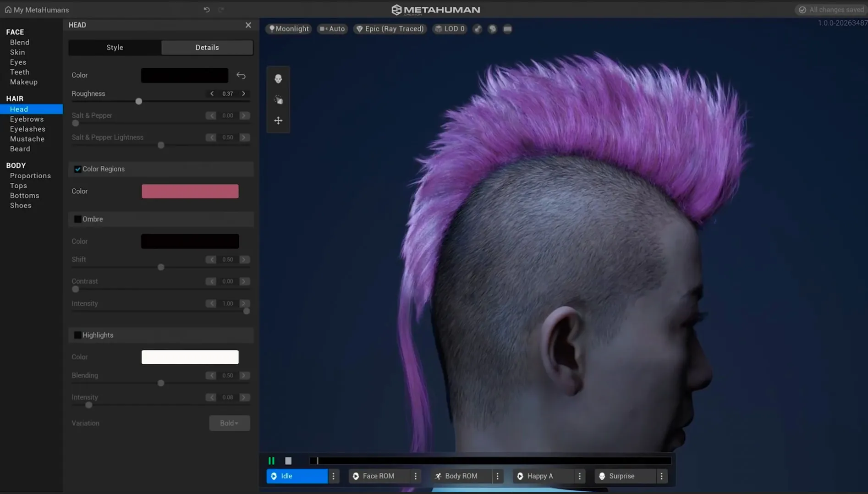868x494 pixels.
Task: Click the face sculpt head icon
Action: pyautogui.click(x=278, y=79)
